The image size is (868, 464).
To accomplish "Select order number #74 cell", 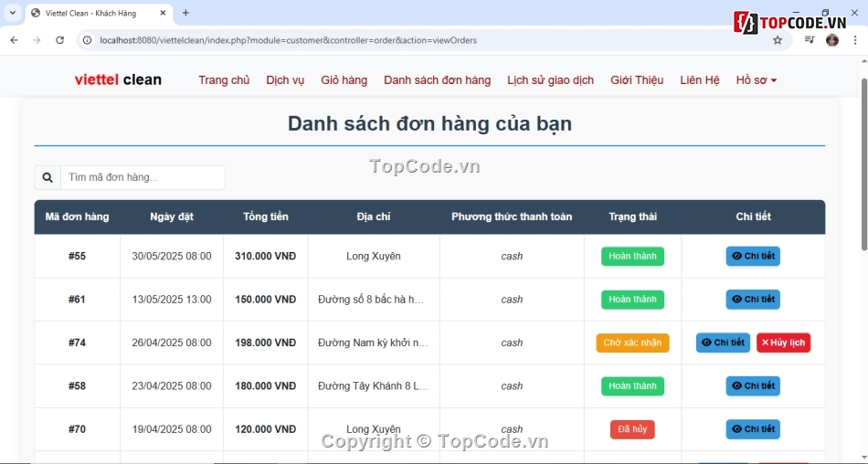I will point(77,343).
